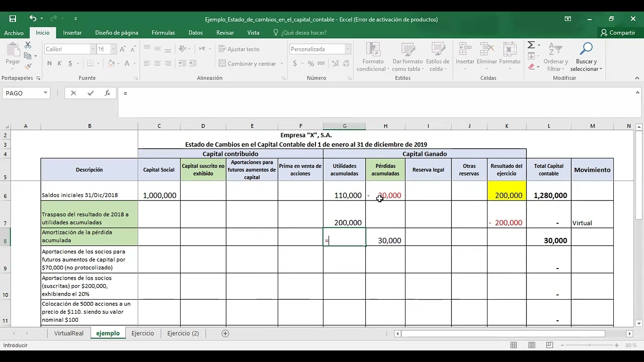Add a new sheet with plus icon
Viewport: 644px width, 362px height.
coord(225,333)
